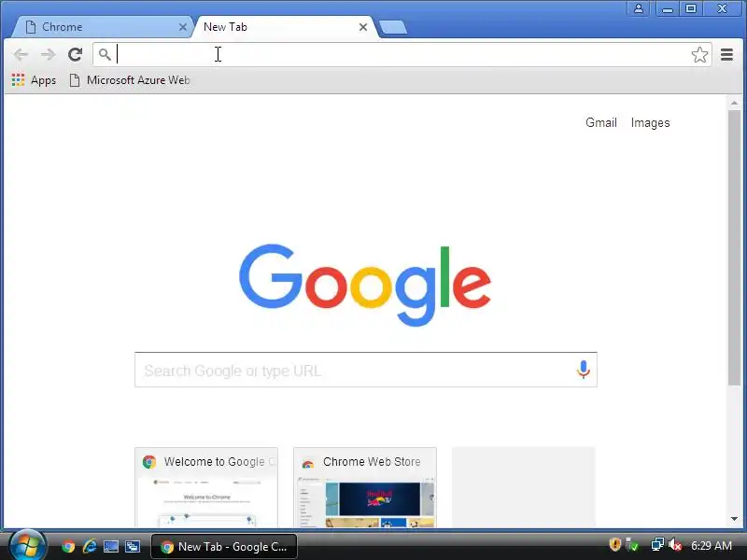Launch Chrome from the quick launch bar

click(68, 546)
